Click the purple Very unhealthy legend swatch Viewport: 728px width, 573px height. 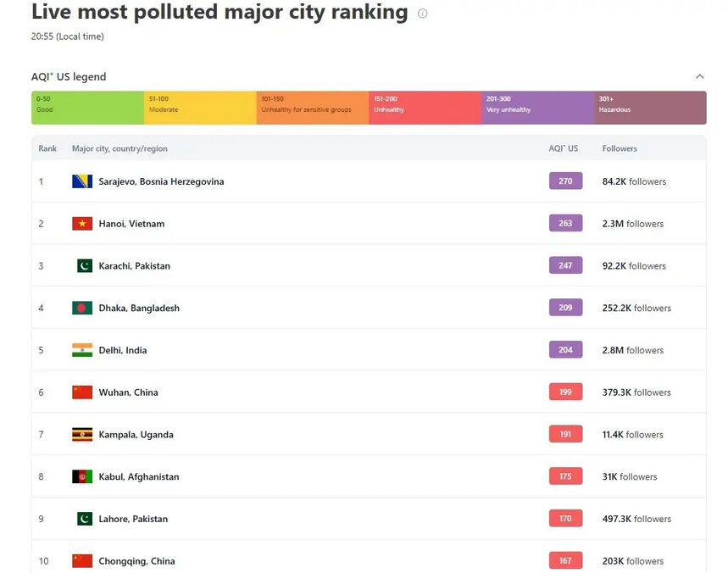pyautogui.click(x=537, y=108)
